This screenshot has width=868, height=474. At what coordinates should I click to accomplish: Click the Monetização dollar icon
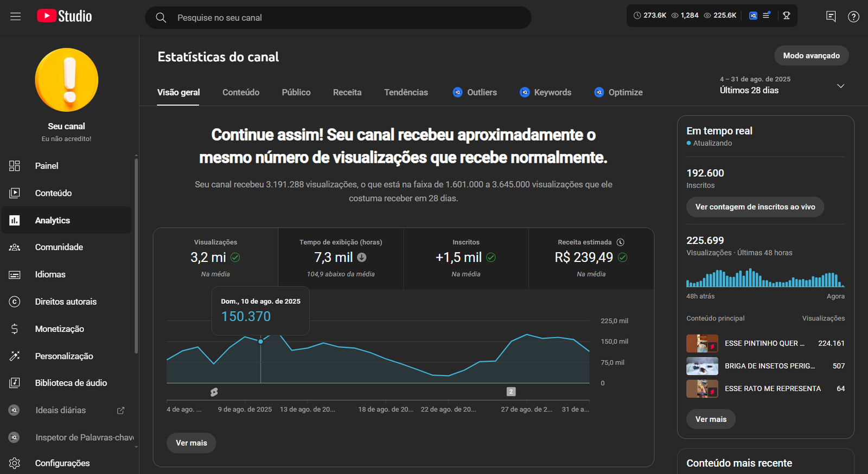point(15,329)
